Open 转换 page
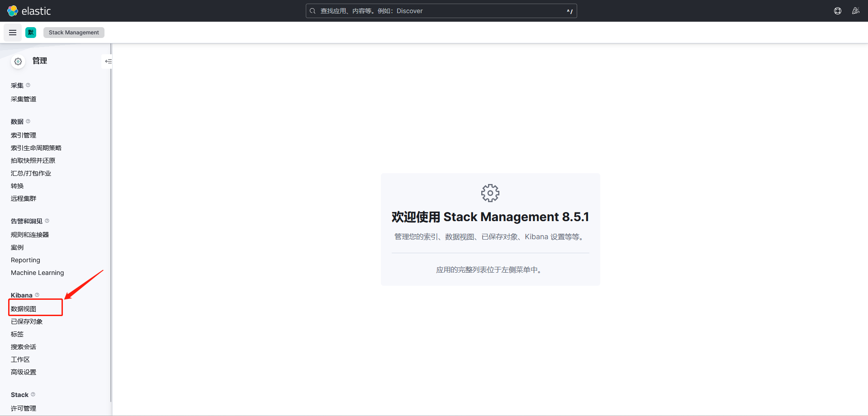 tap(17, 186)
